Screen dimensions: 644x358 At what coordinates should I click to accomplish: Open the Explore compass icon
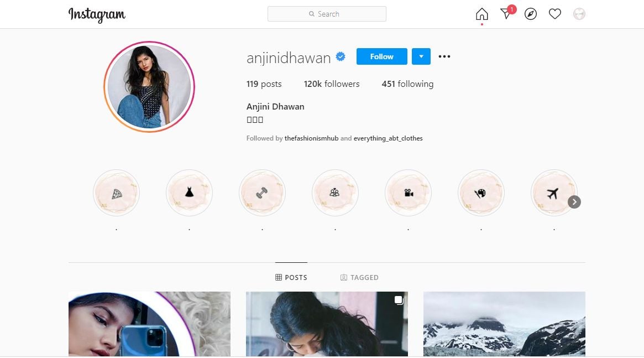pyautogui.click(x=531, y=14)
